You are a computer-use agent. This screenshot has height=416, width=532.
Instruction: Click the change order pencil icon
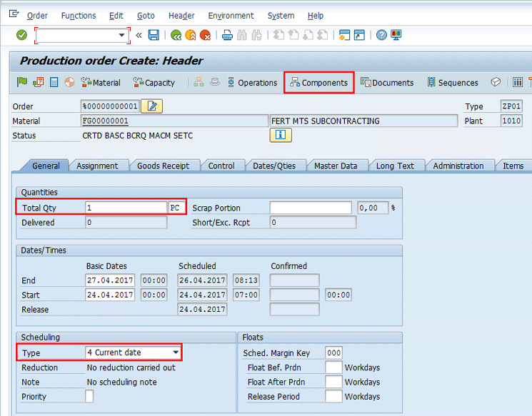click(x=152, y=106)
